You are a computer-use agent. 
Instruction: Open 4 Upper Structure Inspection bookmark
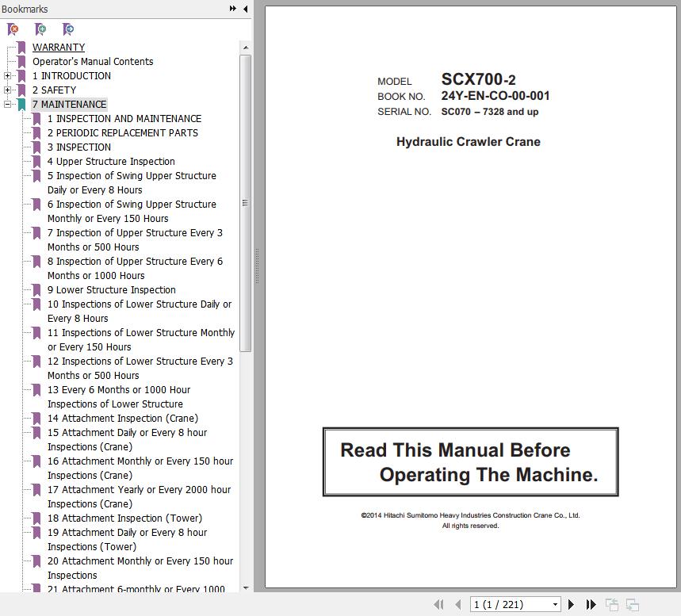point(111,162)
